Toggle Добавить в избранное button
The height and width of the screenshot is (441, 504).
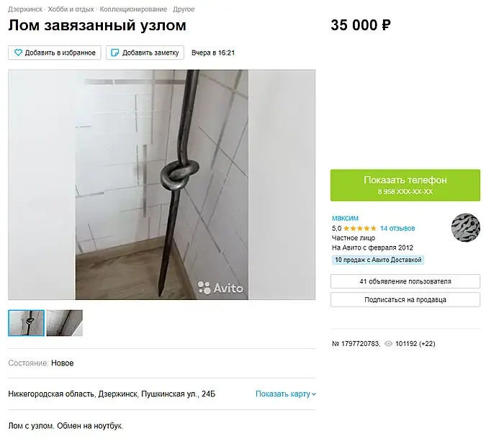tap(55, 53)
